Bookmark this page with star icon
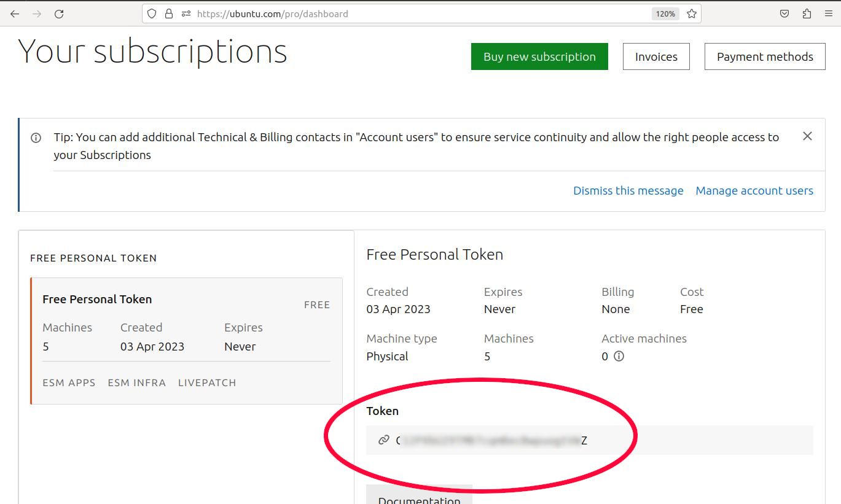The image size is (841, 504). [x=692, y=14]
